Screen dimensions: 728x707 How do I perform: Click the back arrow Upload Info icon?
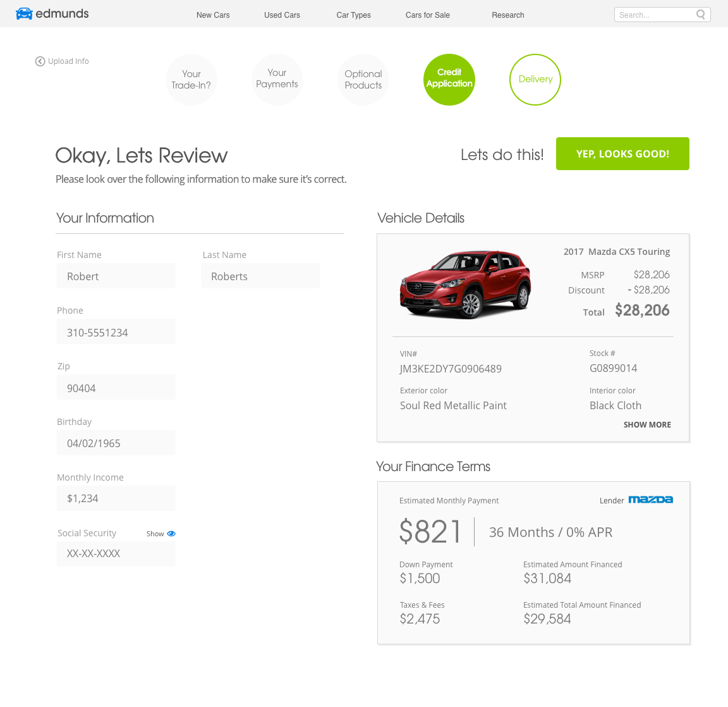(x=40, y=61)
